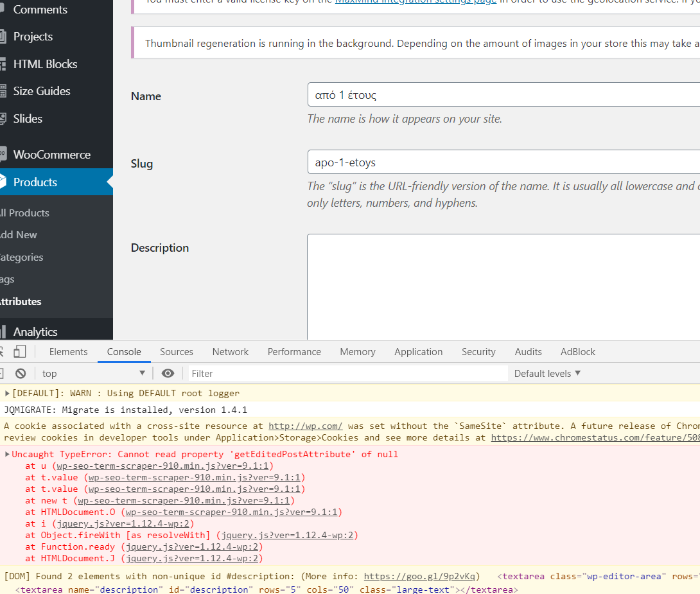The height and width of the screenshot is (594, 700).
Task: Open wp-seo-term-scraper link at HTMLDocument.O
Action: coord(232,512)
